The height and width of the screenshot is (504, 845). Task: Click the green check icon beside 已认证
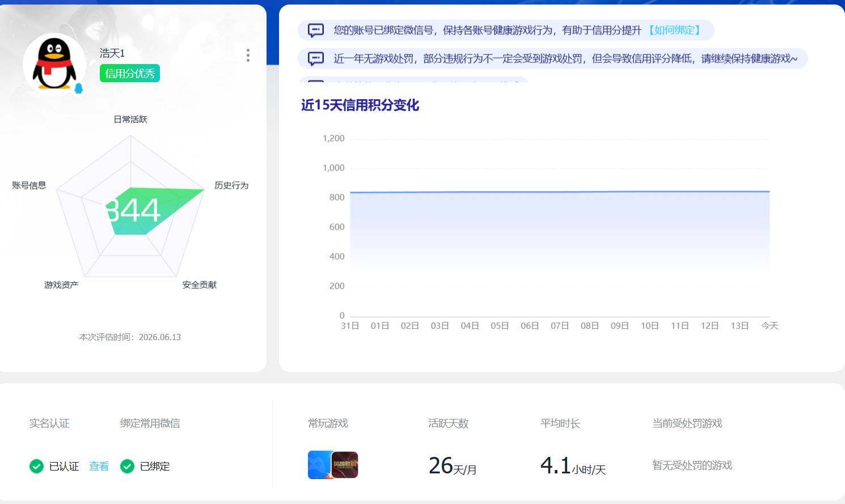(x=36, y=466)
